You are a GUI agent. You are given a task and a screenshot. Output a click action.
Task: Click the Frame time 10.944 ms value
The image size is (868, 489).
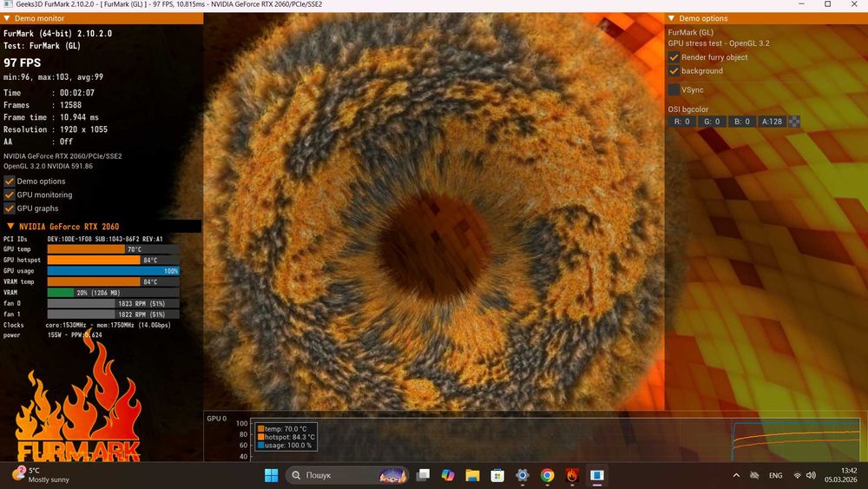[79, 117]
